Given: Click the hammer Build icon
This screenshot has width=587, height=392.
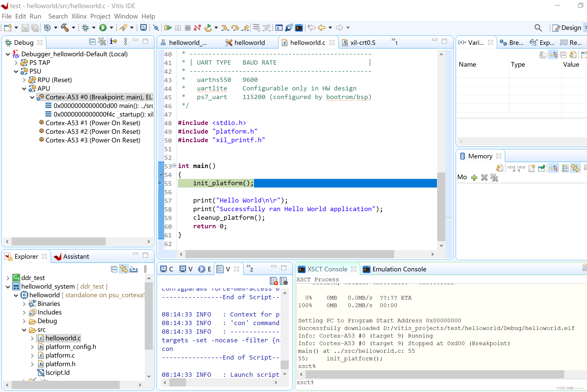Looking at the screenshot, I should [x=65, y=28].
